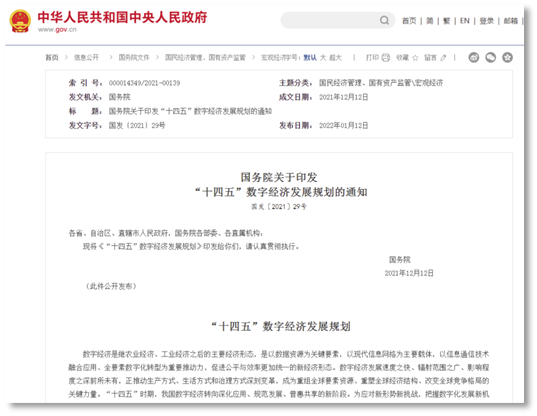Screen dimensions: 537x416
Task: Click the printer icon next to 打印
Action: pos(386,58)
